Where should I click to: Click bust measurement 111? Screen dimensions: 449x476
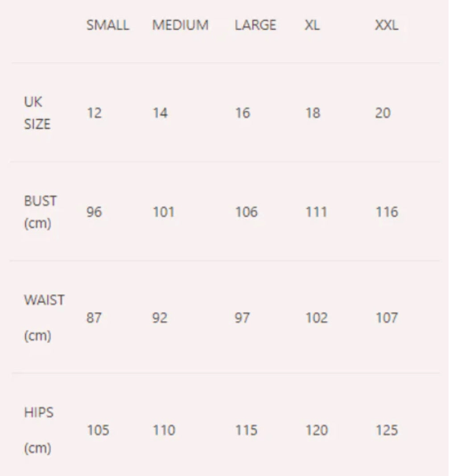[x=316, y=212]
